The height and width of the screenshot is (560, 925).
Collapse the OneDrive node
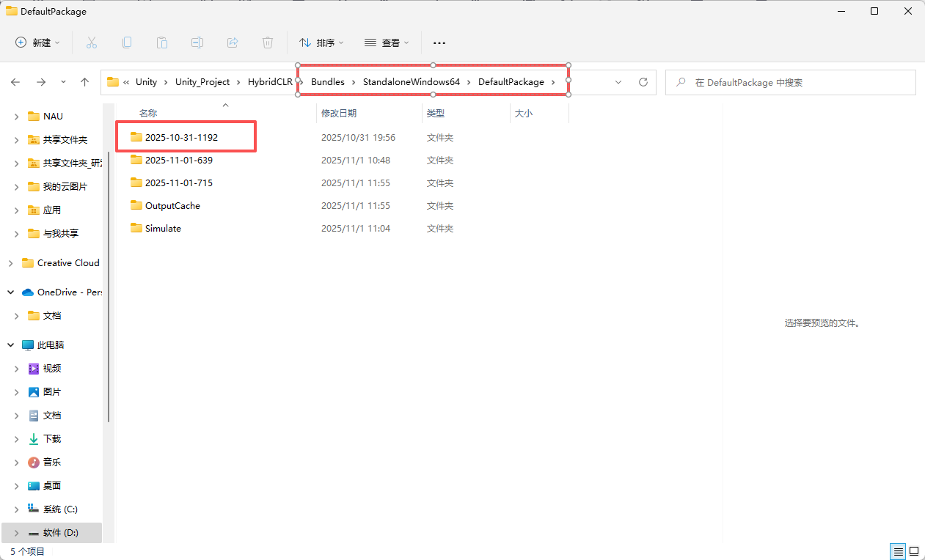(10, 292)
